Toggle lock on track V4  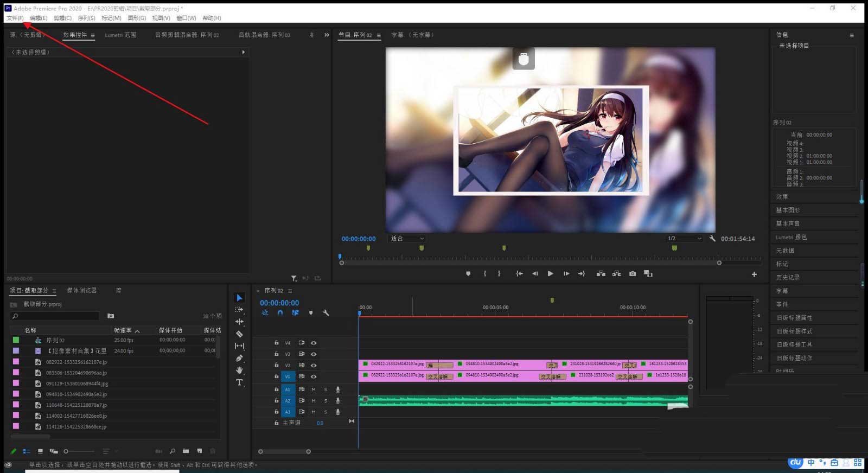276,343
